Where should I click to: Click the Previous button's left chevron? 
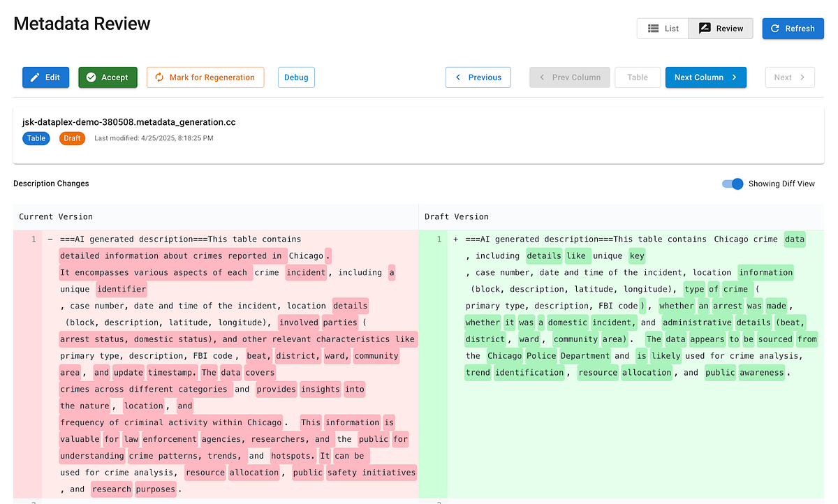point(459,77)
